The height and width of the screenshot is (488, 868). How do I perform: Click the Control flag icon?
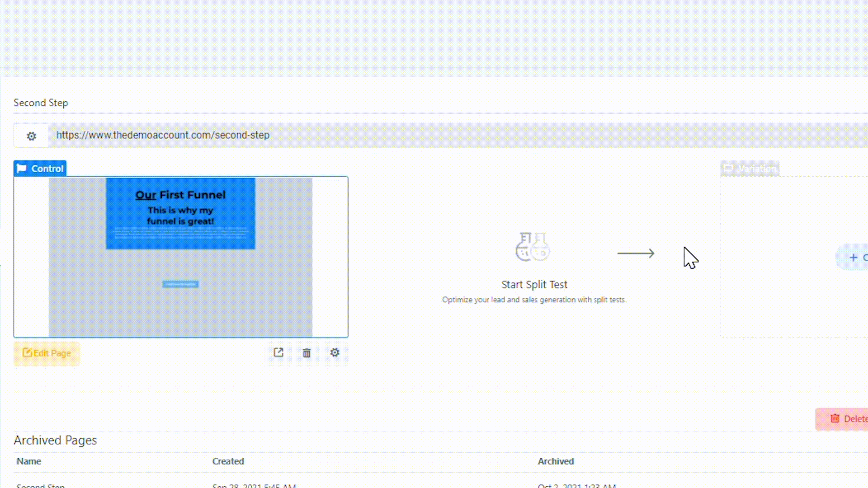(x=21, y=169)
